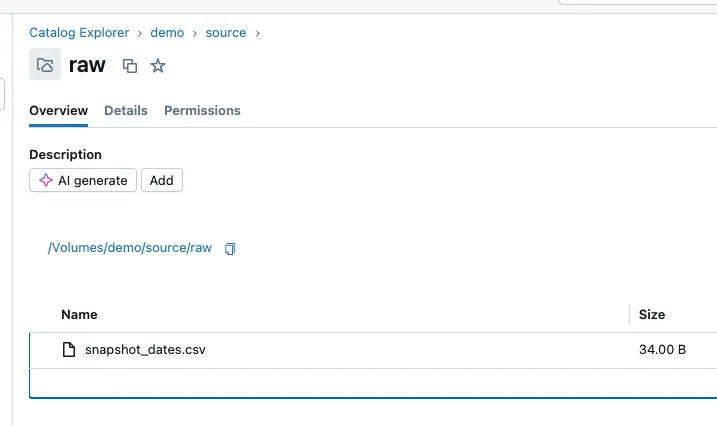Navigate to the demo catalog breadcrumb
Image resolution: width=717 pixels, height=425 pixels.
(167, 33)
